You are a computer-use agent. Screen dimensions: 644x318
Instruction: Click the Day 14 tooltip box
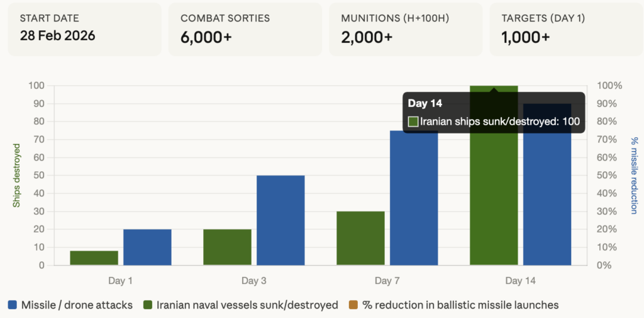point(494,113)
